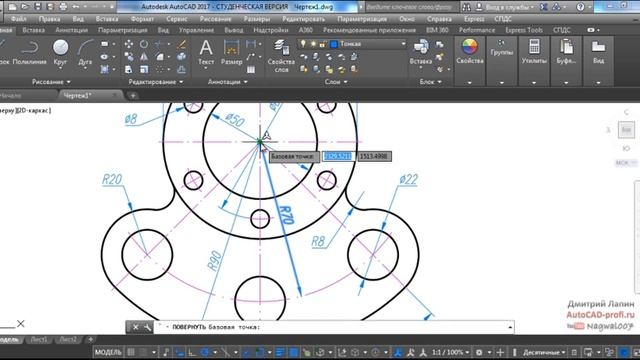Open the annotation scale 1:1 / 100% dropdown
Viewport: 640px width, 360px height.
[x=451, y=352]
